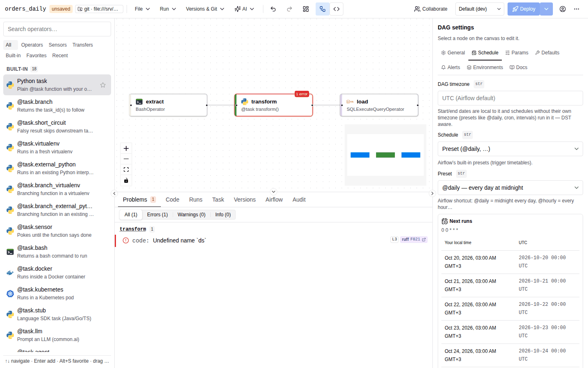Open the ruff F821 rule link
This screenshot has height=368, width=588.
tap(414, 240)
